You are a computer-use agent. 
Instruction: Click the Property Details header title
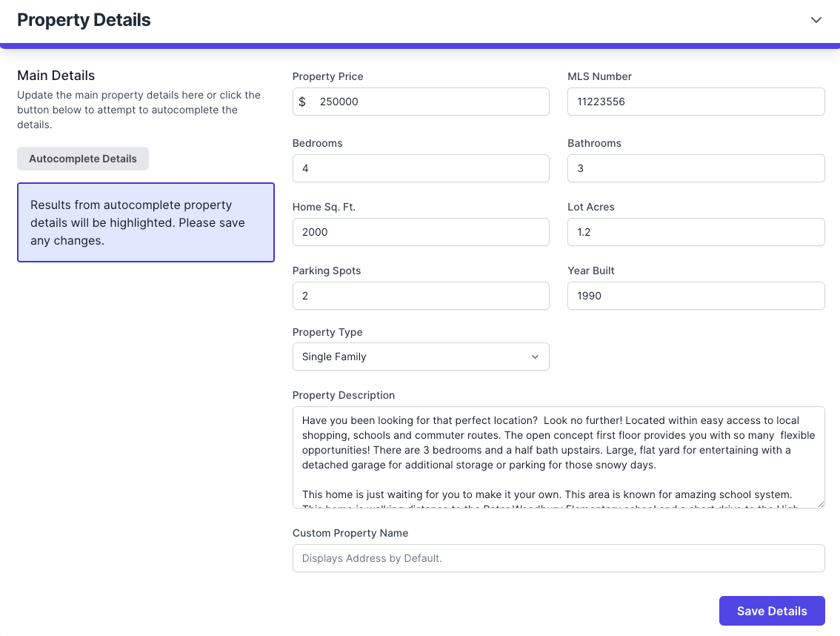(x=84, y=20)
